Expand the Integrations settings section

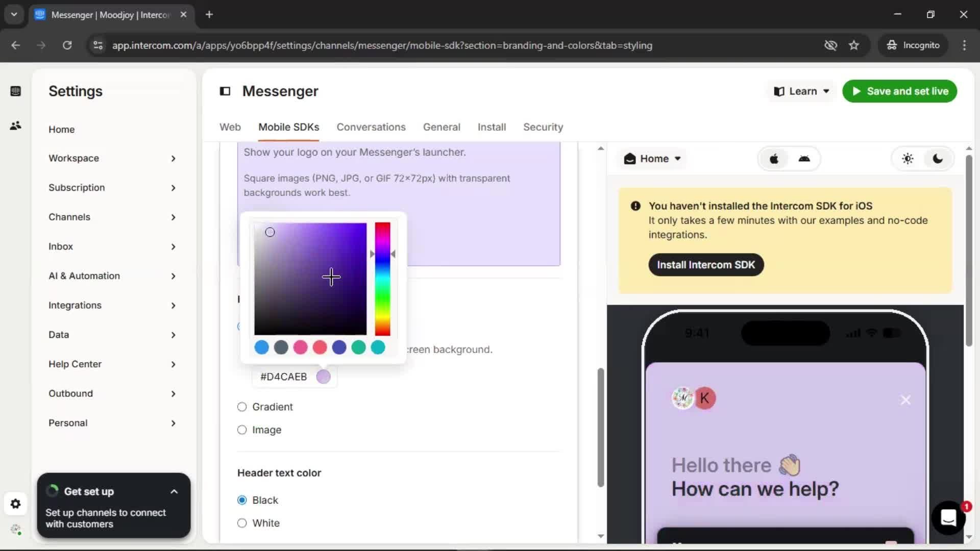112,306
